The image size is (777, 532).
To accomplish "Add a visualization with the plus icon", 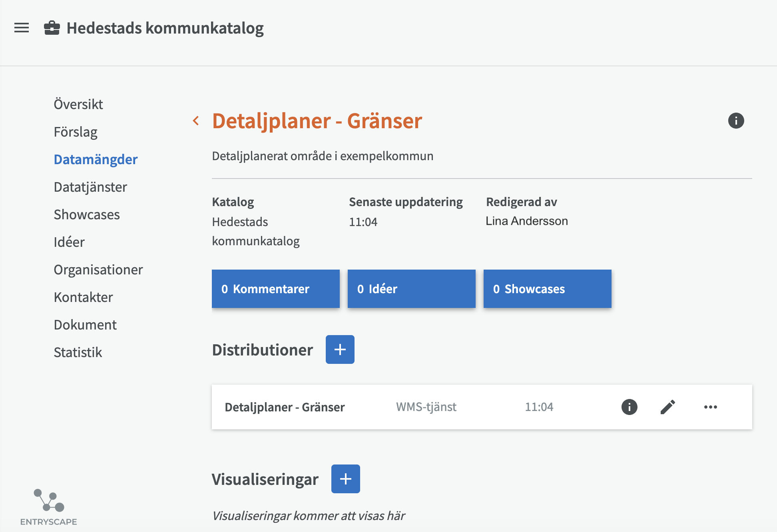I will pos(345,478).
